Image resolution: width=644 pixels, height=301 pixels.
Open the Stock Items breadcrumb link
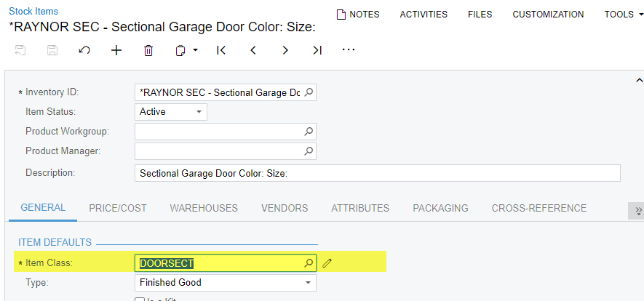33,12
